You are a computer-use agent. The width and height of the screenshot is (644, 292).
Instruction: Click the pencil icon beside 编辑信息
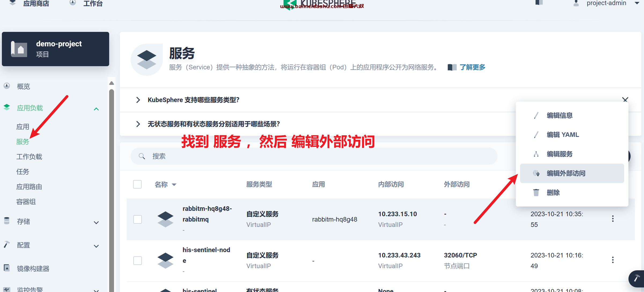coord(536,115)
